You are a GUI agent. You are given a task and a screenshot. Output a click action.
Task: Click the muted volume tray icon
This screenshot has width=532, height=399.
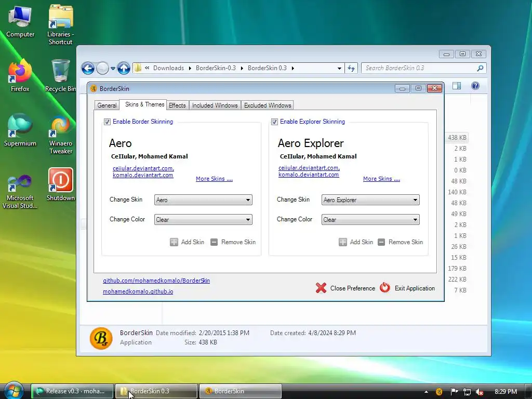coord(480,392)
